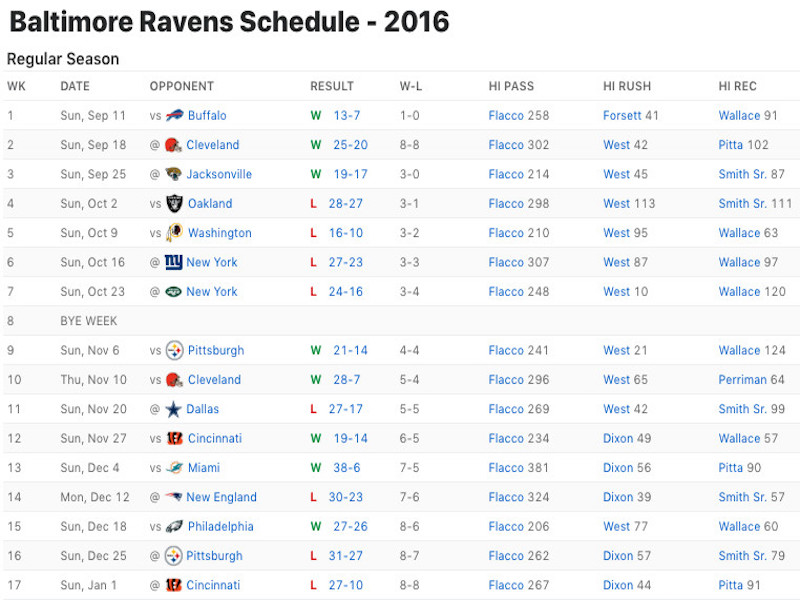
Task: Open Dixon link next to 56
Action: 618,468
